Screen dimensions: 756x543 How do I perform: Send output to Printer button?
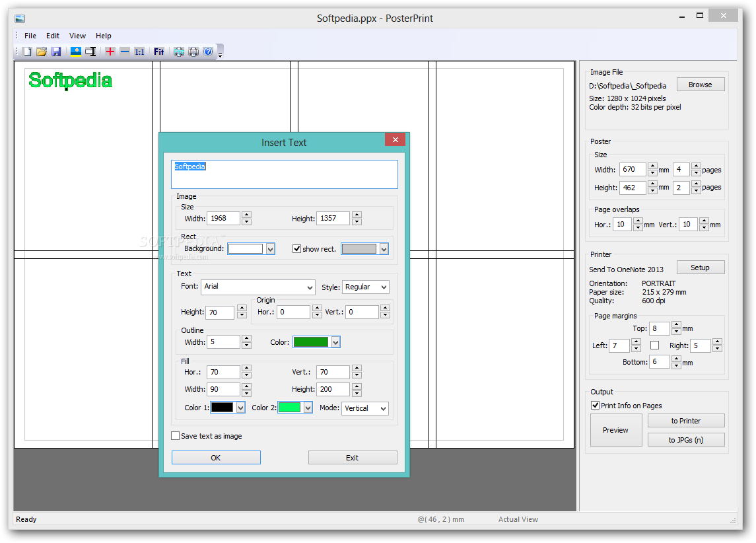pos(686,421)
